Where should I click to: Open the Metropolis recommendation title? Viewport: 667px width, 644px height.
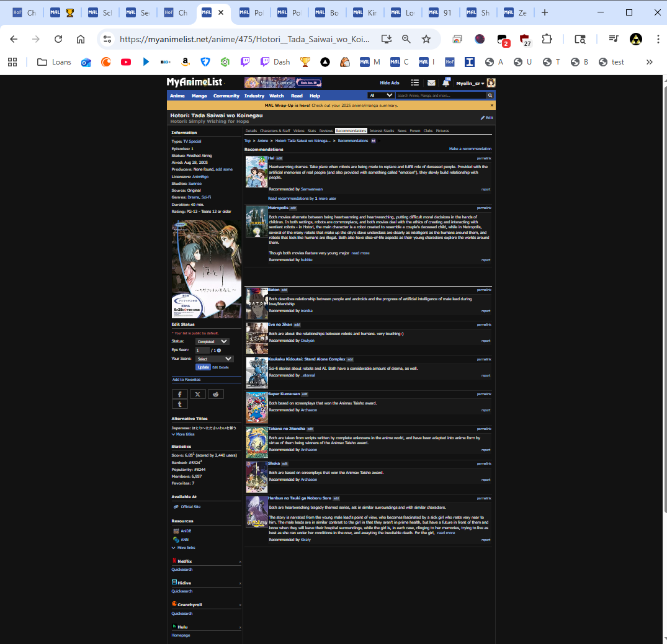pyautogui.click(x=278, y=208)
